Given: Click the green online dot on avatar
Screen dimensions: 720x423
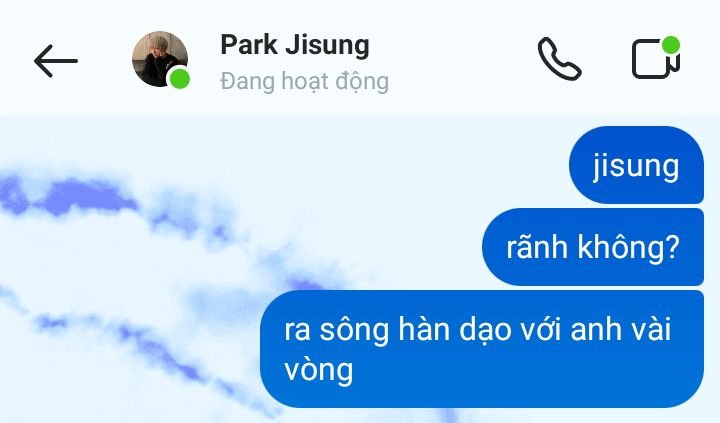Looking at the screenshot, I should coord(180,79).
